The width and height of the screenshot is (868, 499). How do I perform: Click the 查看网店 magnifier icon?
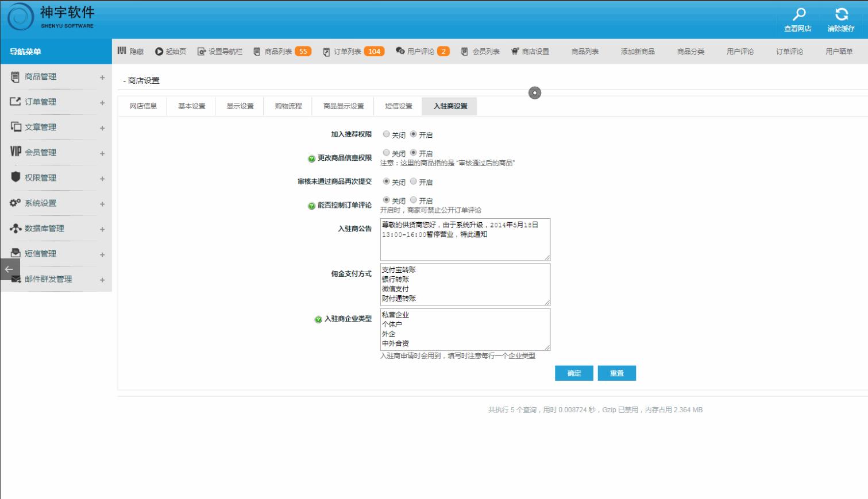coord(798,14)
